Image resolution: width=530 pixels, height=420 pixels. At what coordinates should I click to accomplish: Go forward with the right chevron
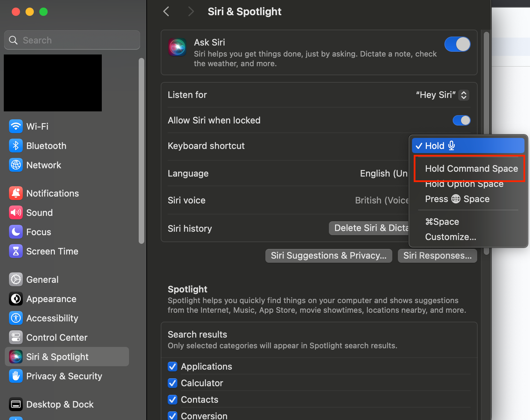coord(191,11)
